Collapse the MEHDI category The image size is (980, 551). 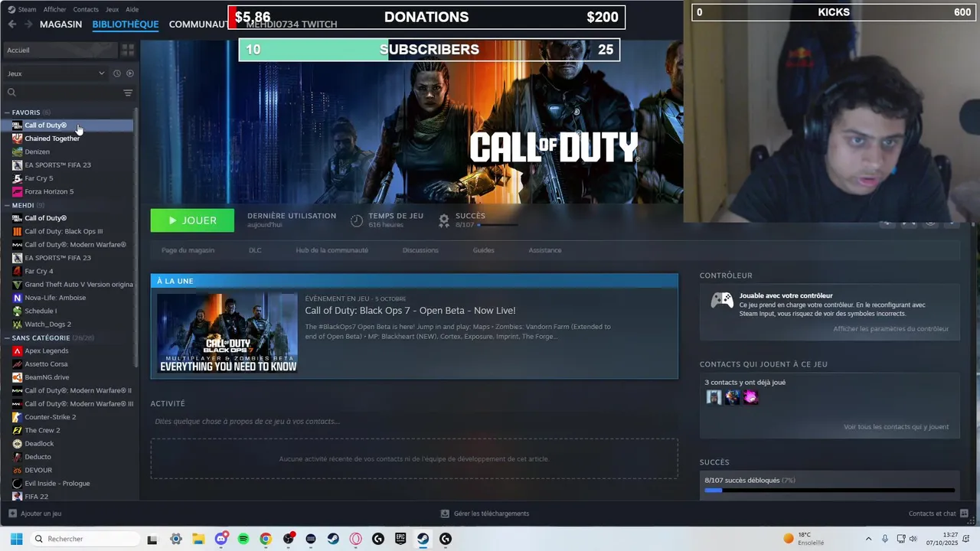(7, 205)
